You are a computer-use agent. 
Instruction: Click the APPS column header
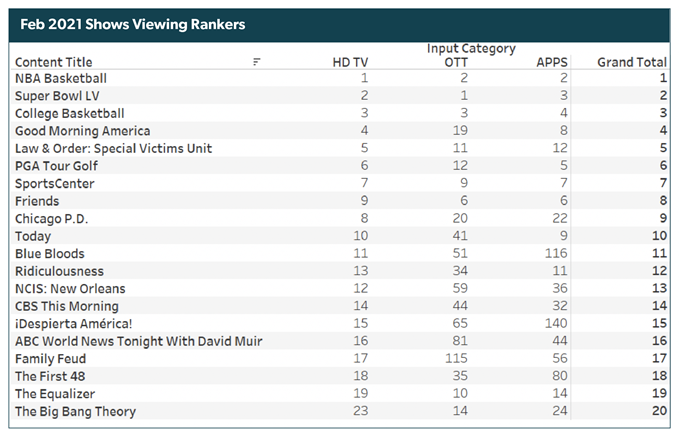click(x=552, y=62)
